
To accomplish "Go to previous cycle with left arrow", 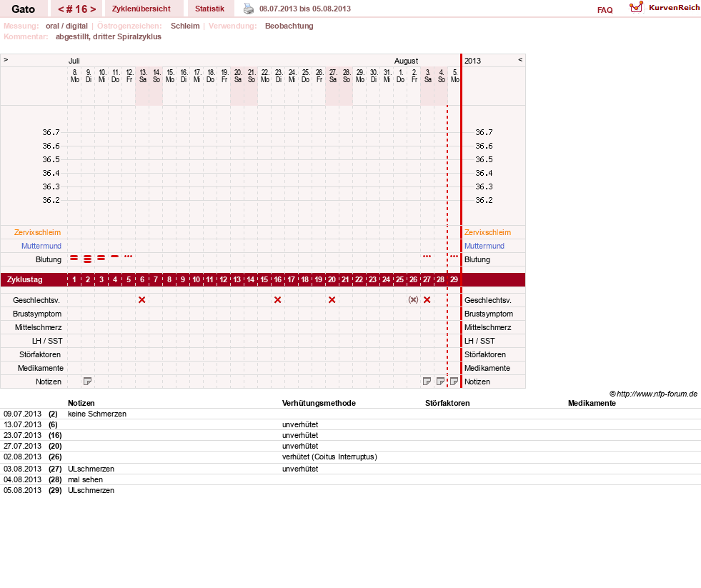I will pos(61,9).
